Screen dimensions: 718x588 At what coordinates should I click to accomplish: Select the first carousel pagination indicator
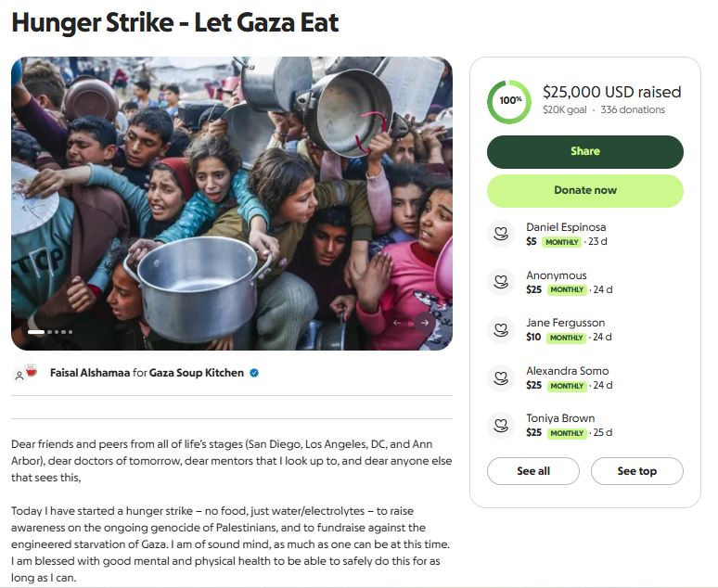click(x=36, y=331)
